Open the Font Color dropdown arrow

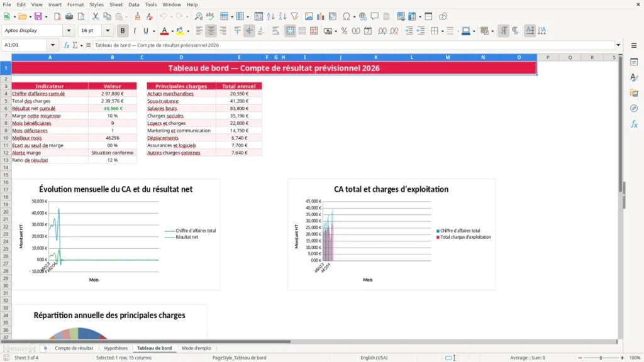point(172,31)
